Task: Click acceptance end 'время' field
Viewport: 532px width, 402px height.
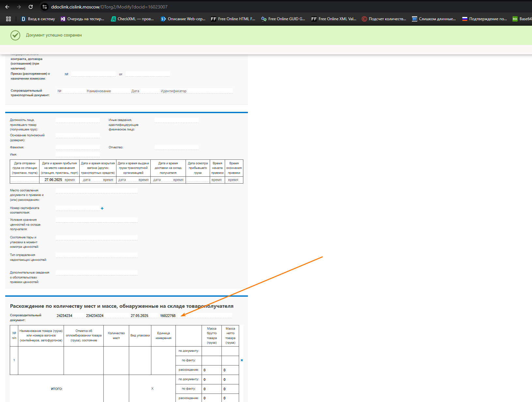Action: pyautogui.click(x=234, y=180)
